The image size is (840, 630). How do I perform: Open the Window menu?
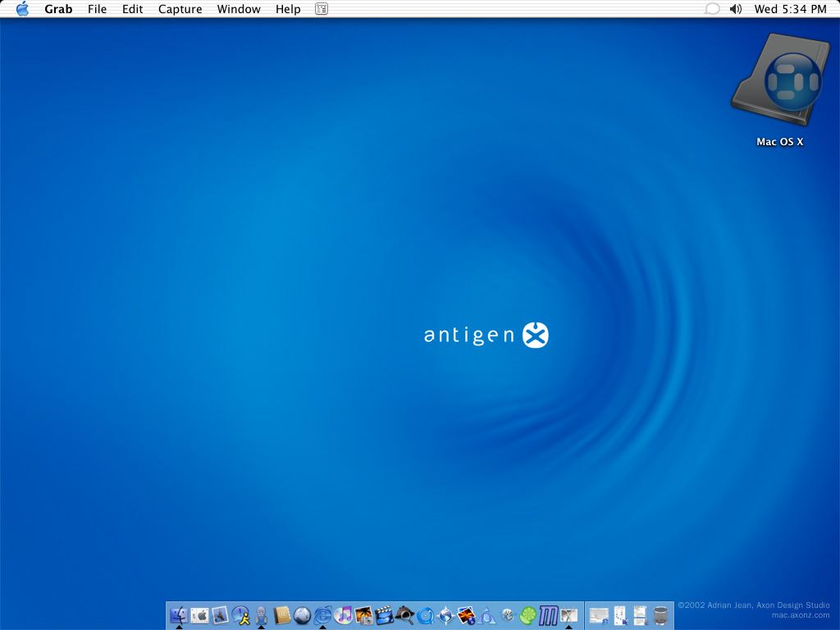pyautogui.click(x=239, y=9)
